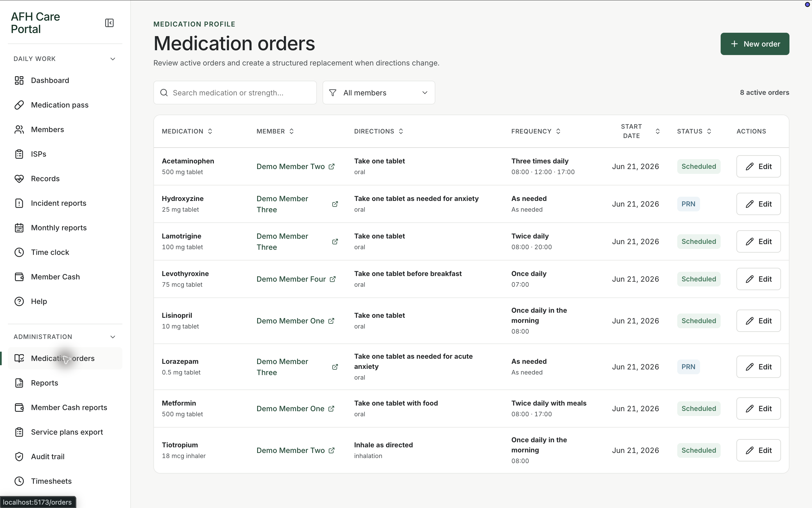
Task: Edit the Tiotropium order
Action: pos(758,450)
